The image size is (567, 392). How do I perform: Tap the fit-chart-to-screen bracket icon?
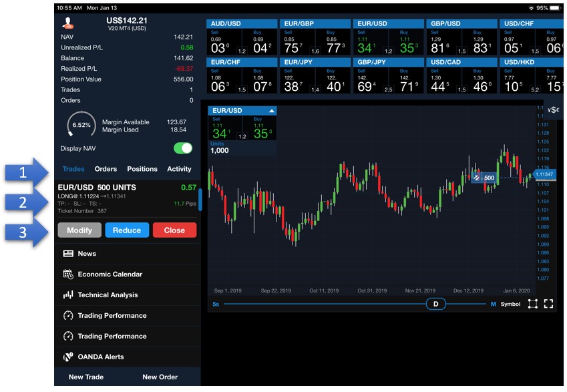point(533,304)
